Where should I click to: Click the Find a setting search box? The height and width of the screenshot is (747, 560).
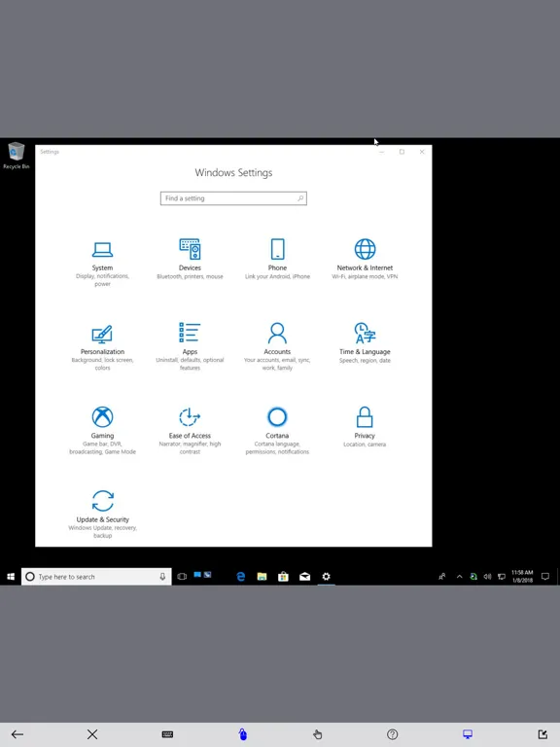[233, 198]
